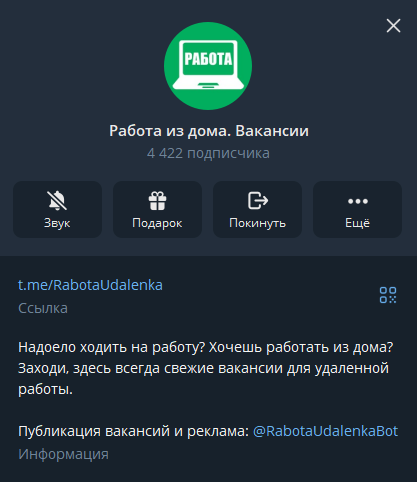Click the 4 422 подписчика subscriber count
The width and height of the screenshot is (417, 482).
tap(208, 153)
